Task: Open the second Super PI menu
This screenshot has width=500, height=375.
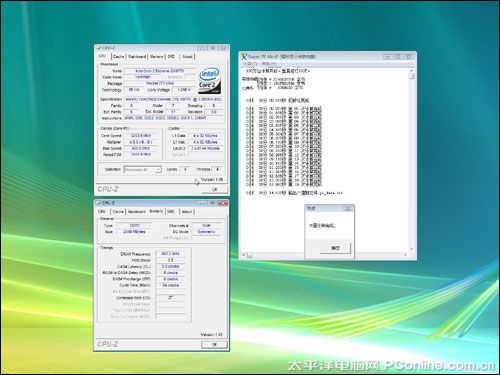Action: 269,63
